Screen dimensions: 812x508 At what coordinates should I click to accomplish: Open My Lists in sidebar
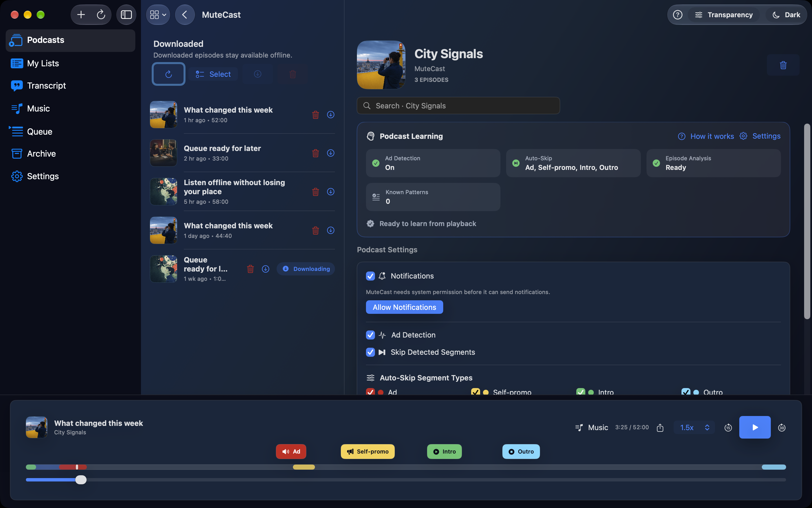(x=70, y=63)
